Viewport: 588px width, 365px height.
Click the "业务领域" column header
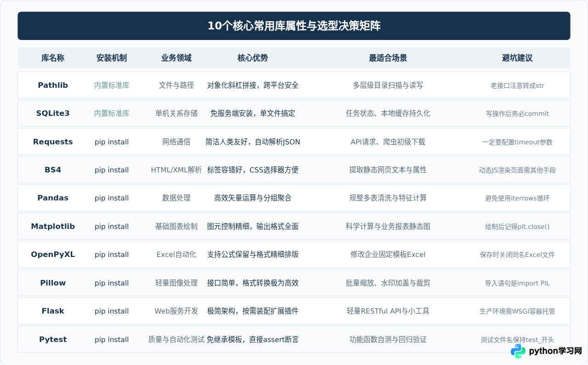(x=176, y=58)
